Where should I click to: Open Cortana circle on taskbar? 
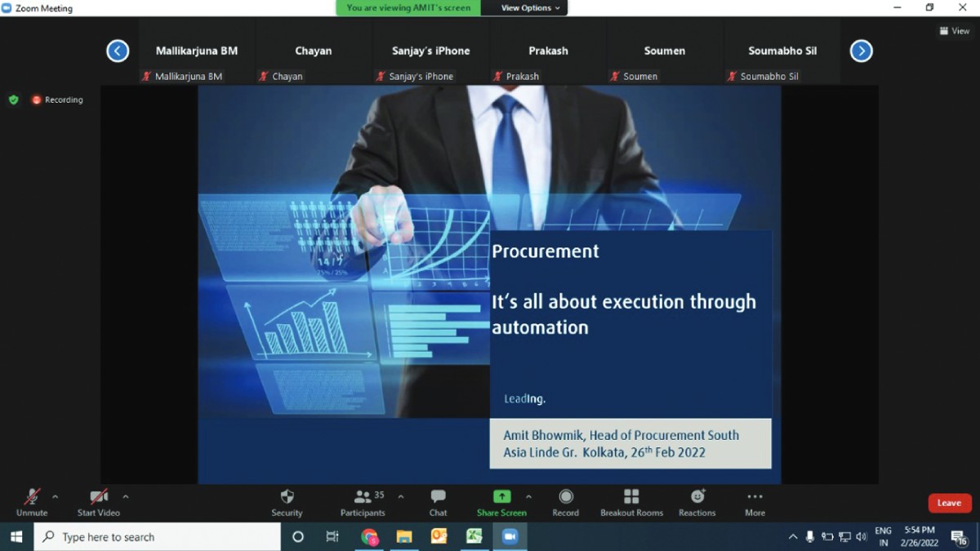tap(298, 536)
